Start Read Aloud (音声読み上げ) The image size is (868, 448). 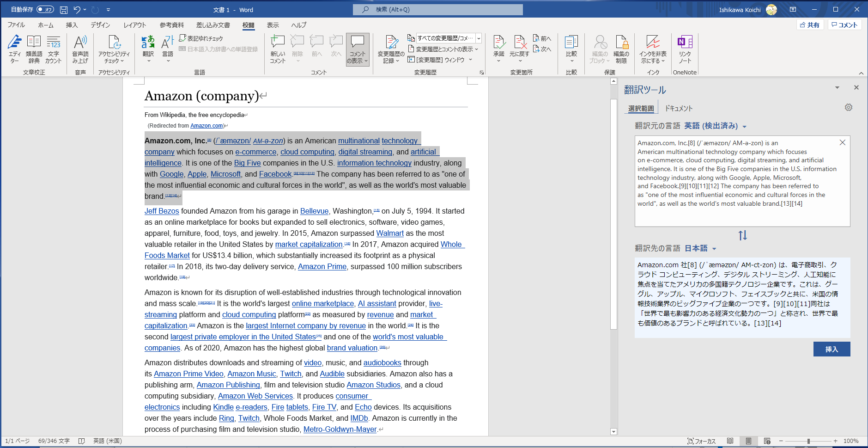(x=80, y=49)
